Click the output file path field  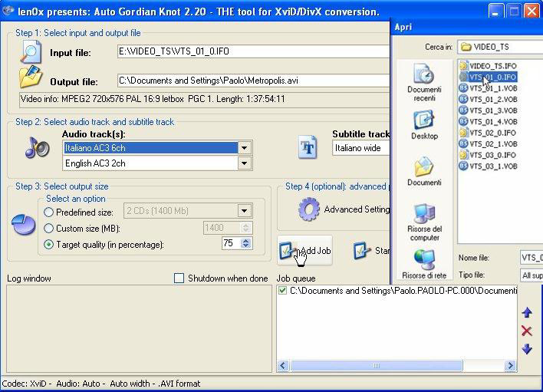(x=253, y=80)
